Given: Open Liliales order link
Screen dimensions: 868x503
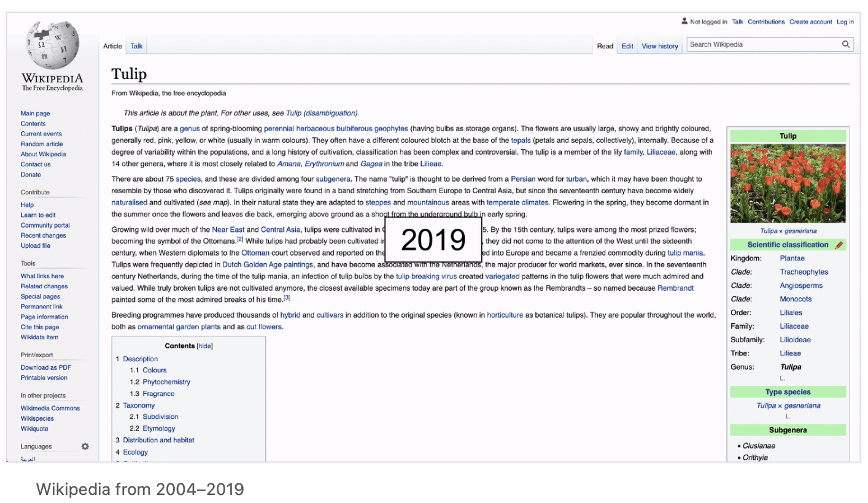Looking at the screenshot, I should tap(791, 313).
